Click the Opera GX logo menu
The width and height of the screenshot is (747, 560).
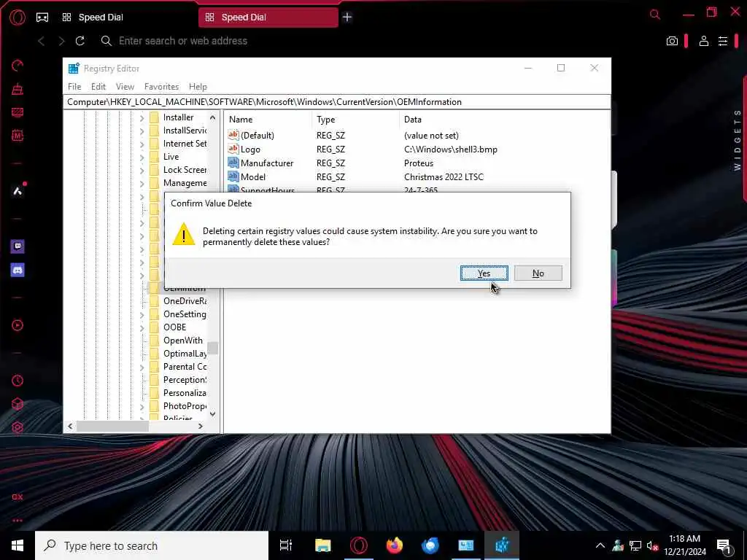18,17
